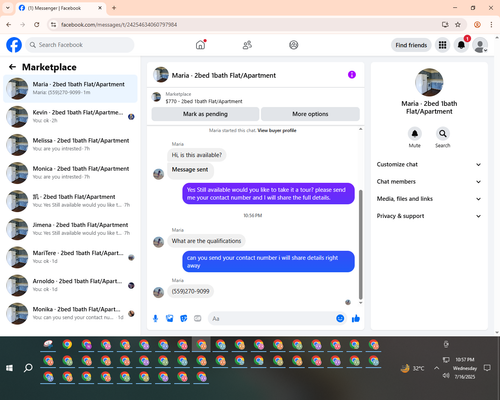The image size is (500, 400).
Task: Open the Windows notification center icon
Action: [487, 368]
